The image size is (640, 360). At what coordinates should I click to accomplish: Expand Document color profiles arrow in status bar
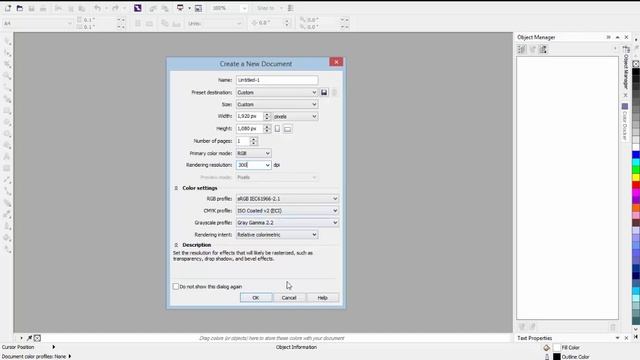pos(70,356)
